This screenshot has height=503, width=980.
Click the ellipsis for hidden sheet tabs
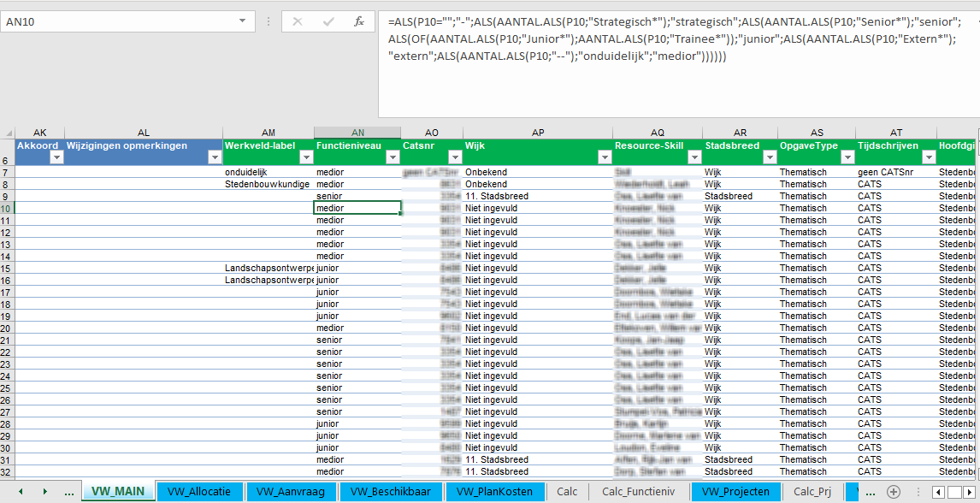coord(69,492)
